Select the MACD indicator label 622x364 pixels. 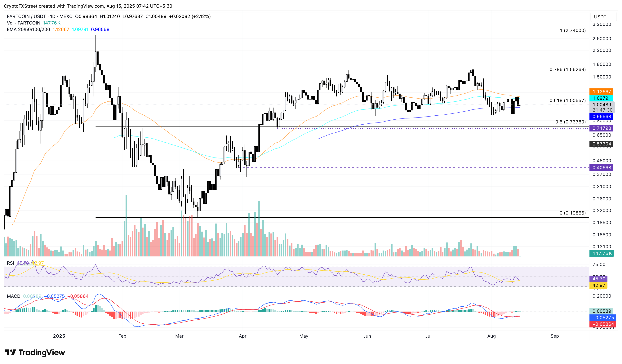pyautogui.click(x=13, y=296)
